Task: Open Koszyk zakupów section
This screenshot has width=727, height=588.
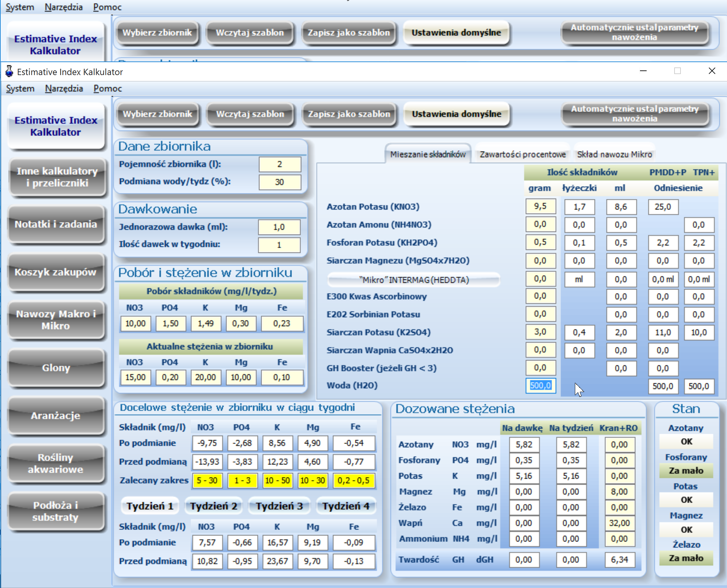Action: [x=56, y=272]
